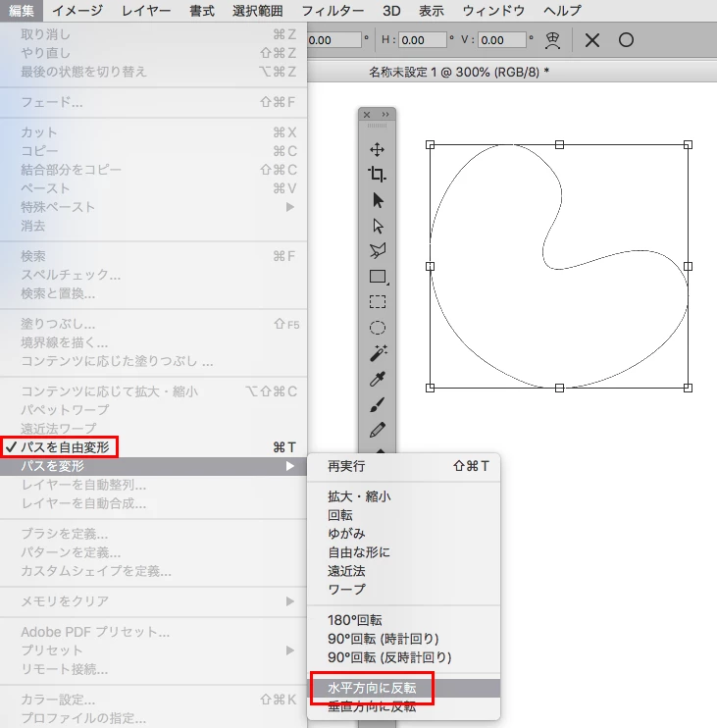Toggle the checked パスを自由変形 item
717x728 pixels.
pyautogui.click(x=153, y=447)
